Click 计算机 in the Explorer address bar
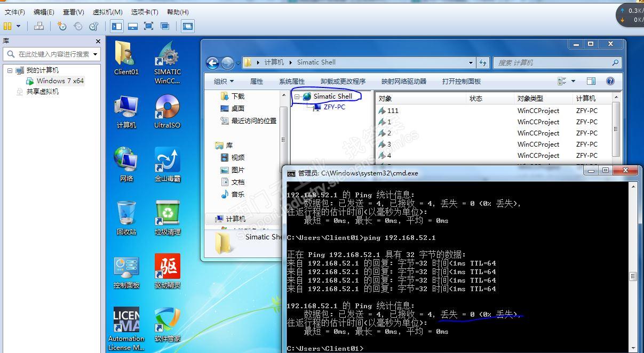This screenshot has height=353, width=644. pos(274,62)
